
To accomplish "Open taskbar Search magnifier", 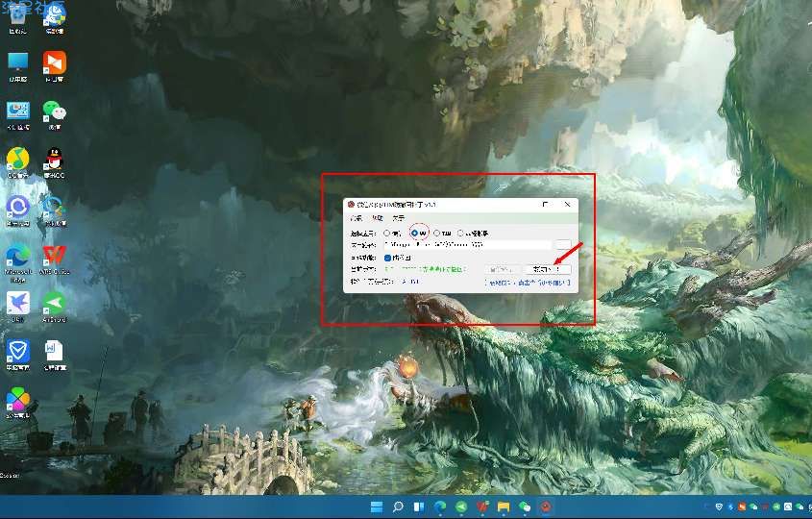I will [x=398, y=507].
